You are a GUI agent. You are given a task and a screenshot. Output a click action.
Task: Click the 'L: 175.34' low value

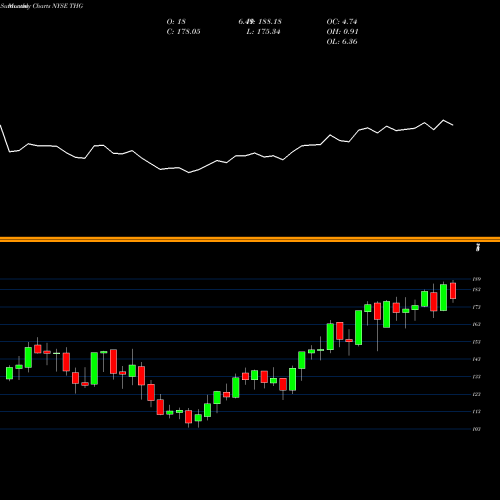[x=263, y=32]
